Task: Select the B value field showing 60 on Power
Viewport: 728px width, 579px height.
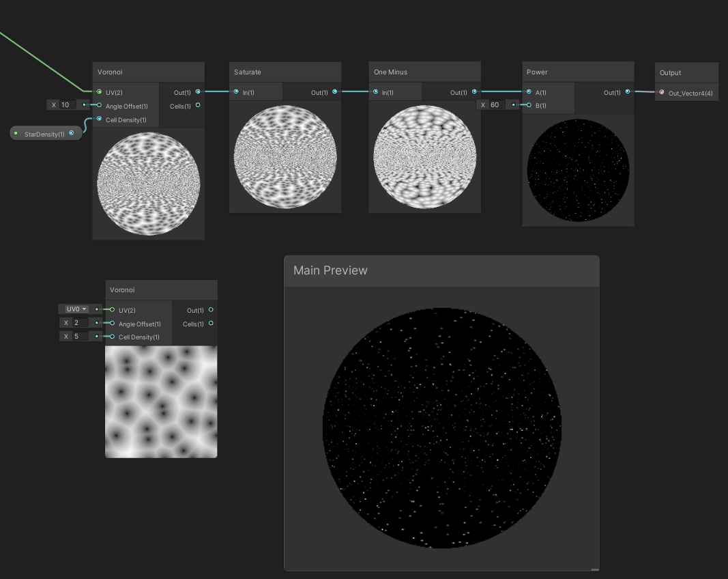Action: (495, 105)
